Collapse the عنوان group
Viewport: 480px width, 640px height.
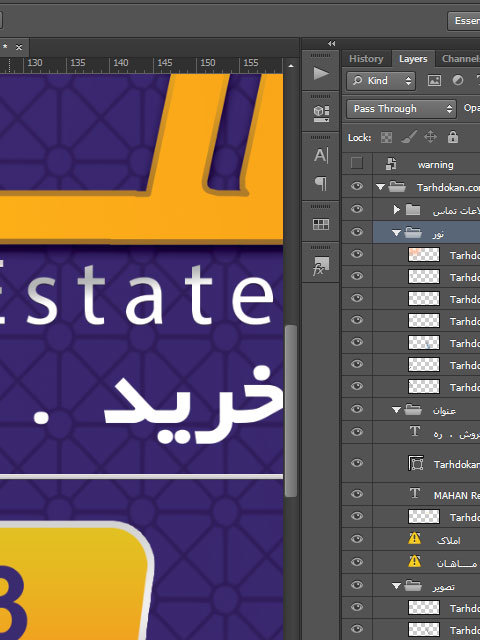point(396,410)
